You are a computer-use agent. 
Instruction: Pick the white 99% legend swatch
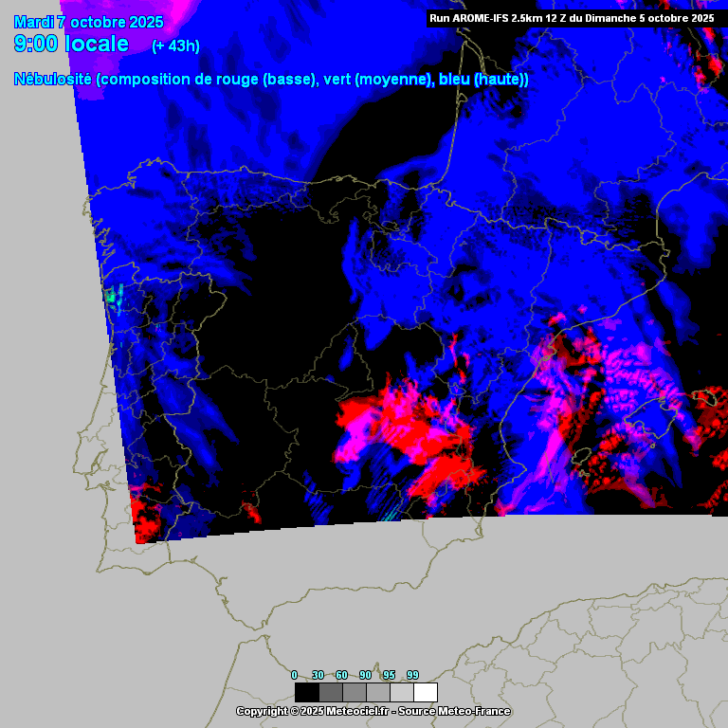point(426,692)
